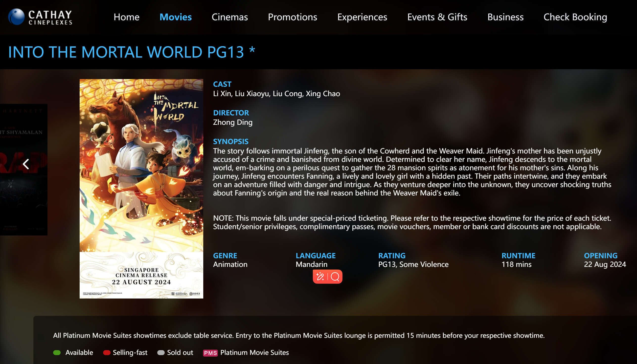Screen dimensions: 637x364
Task: Click the green Available legend indicator
Action: (x=57, y=352)
